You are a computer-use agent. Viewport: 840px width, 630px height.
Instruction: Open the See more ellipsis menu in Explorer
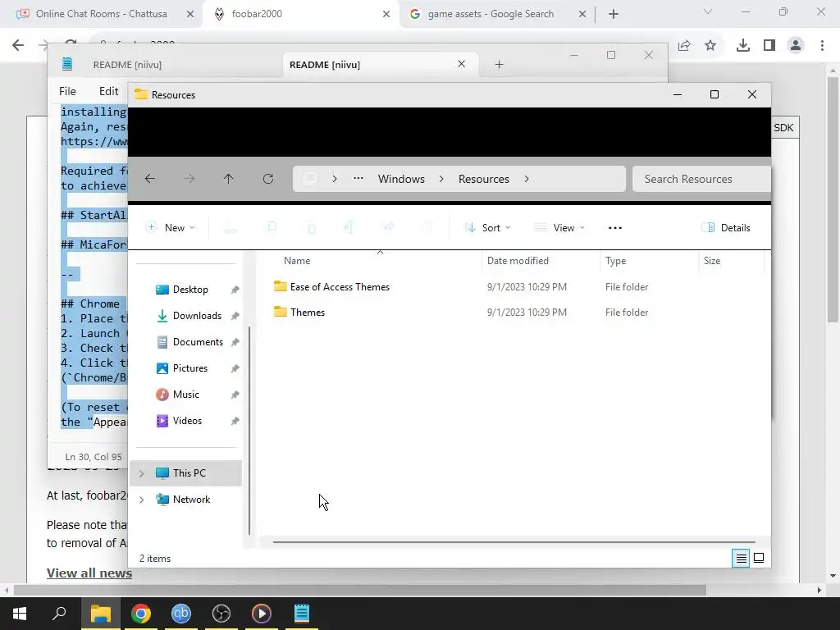click(615, 228)
